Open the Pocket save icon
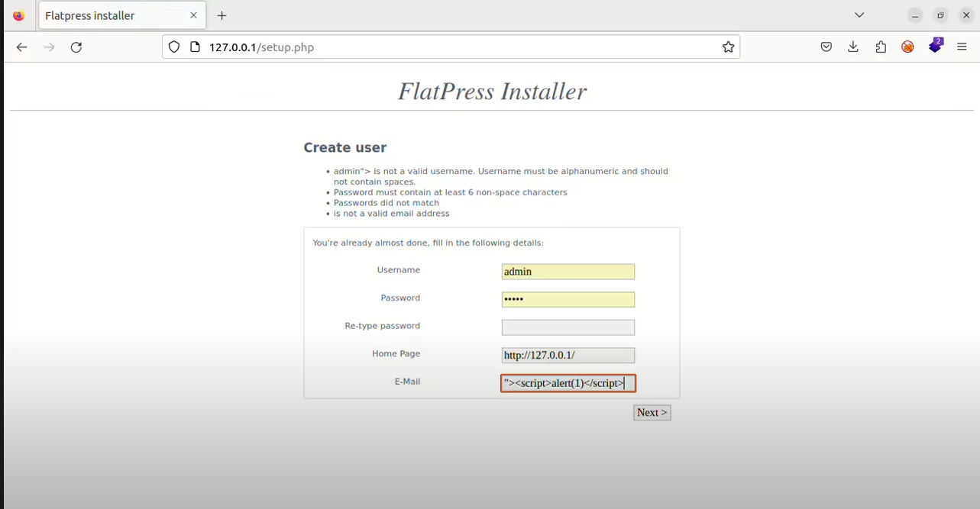980x509 pixels. point(826,47)
